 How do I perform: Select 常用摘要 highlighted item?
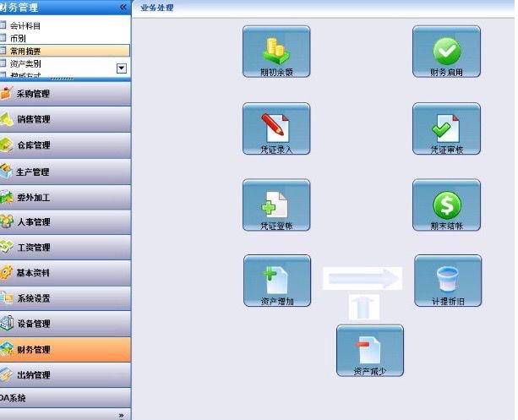coord(65,51)
